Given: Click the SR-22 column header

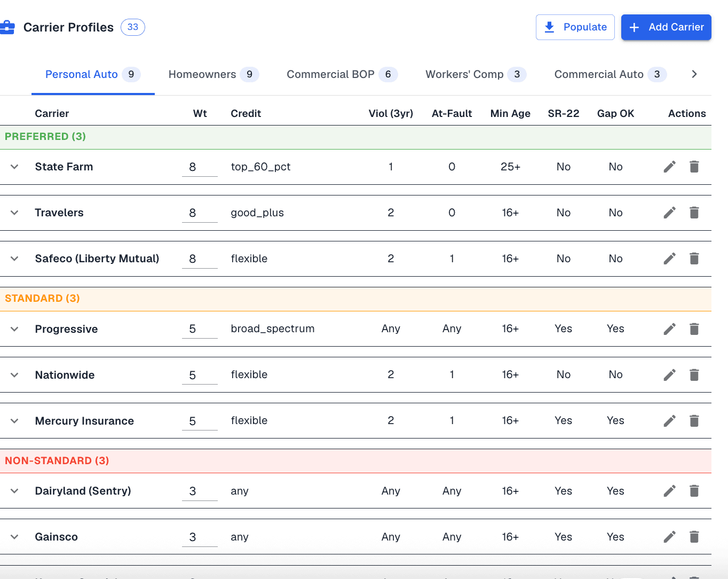Looking at the screenshot, I should click(564, 113).
